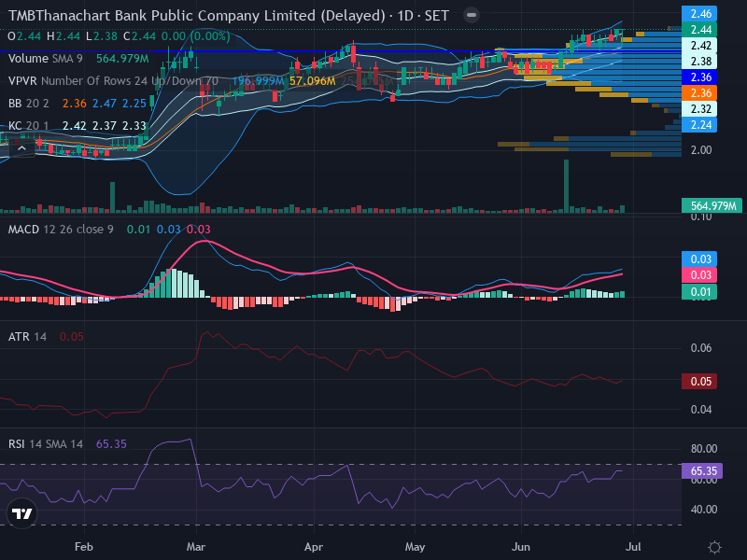Viewport: 747px width, 560px height.
Task: Click the low price value L2.38
Action: [102, 36]
